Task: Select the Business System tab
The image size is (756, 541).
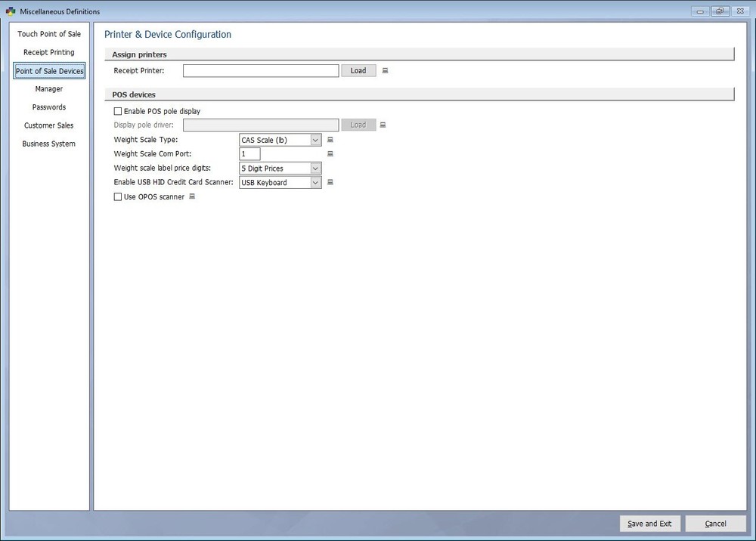Action: point(49,144)
